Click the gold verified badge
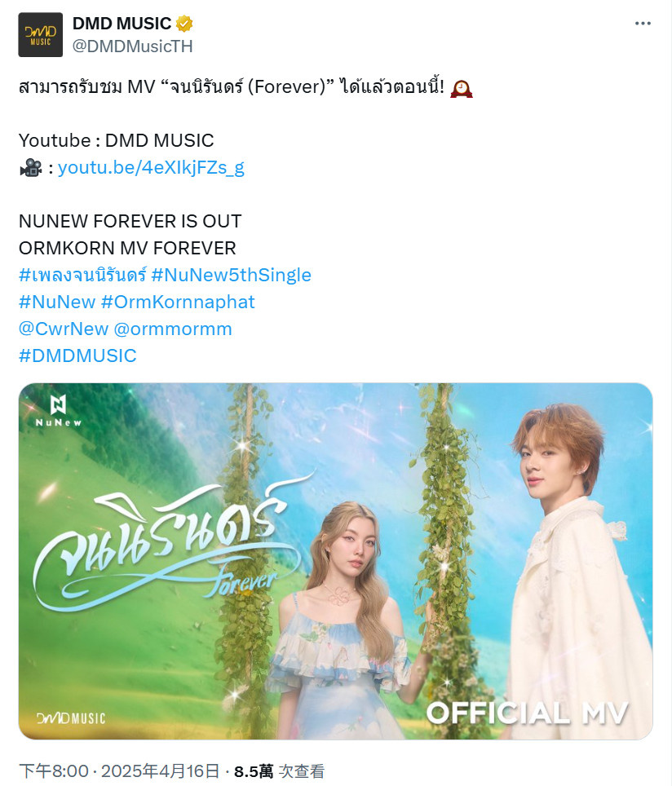 [184, 24]
